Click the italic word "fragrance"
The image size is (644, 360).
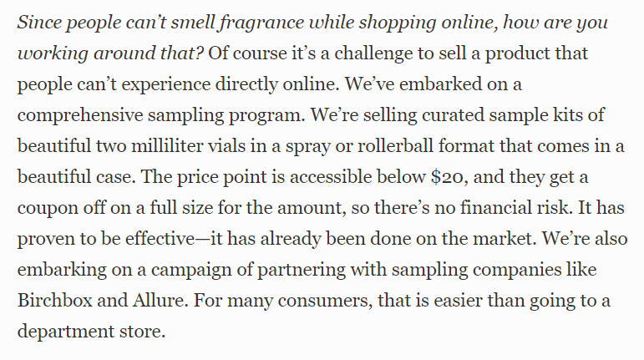tap(261, 23)
